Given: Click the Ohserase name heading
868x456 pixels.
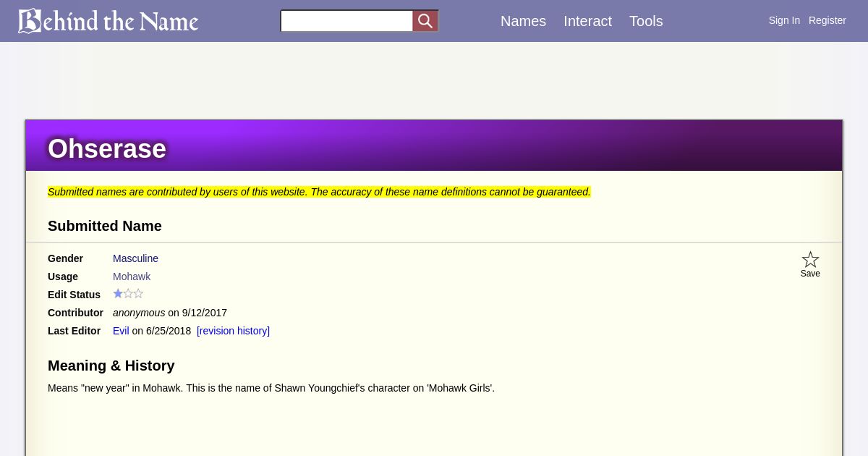Looking at the screenshot, I should click(107, 148).
